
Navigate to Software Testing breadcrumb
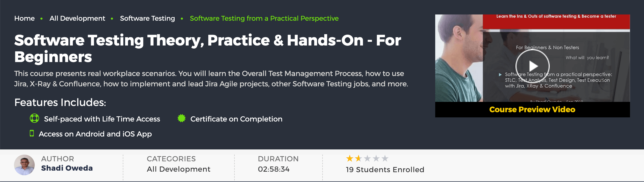[x=147, y=18]
